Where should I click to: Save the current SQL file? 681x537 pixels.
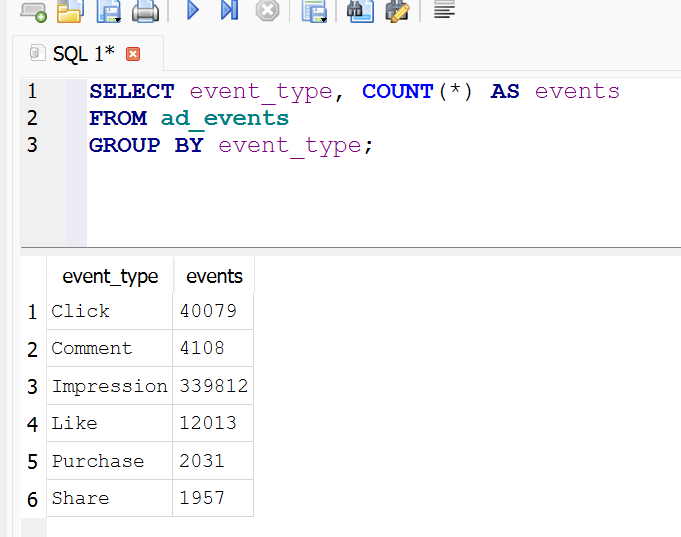tap(107, 11)
